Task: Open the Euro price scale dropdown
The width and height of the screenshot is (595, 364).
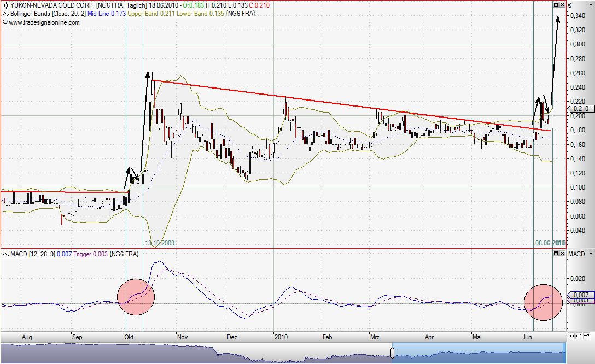Action: (590, 5)
